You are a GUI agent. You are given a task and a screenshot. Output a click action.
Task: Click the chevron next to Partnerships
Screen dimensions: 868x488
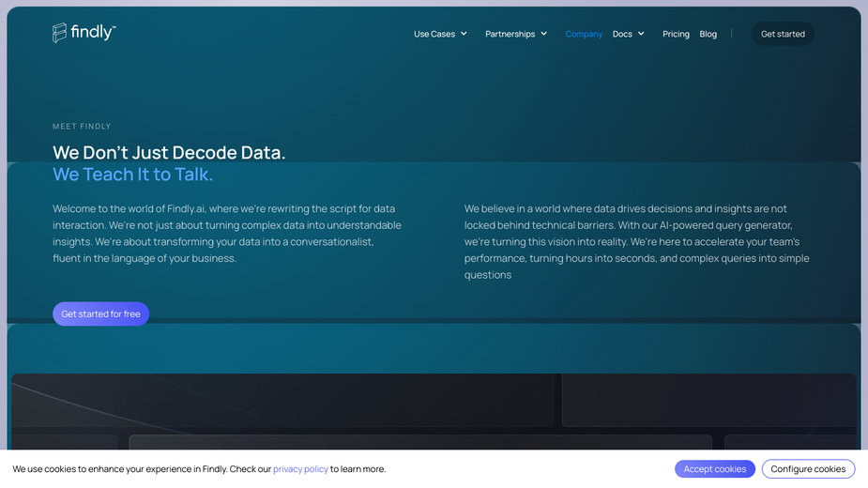coord(544,34)
